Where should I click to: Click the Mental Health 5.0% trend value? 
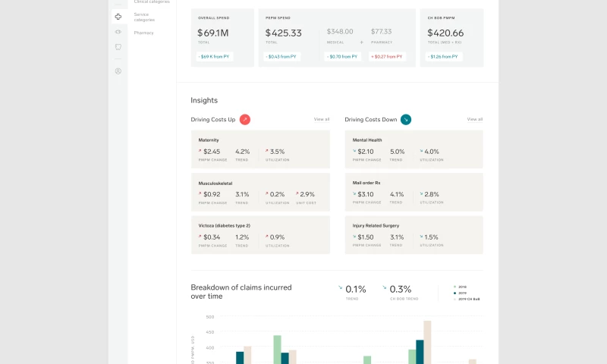point(397,152)
